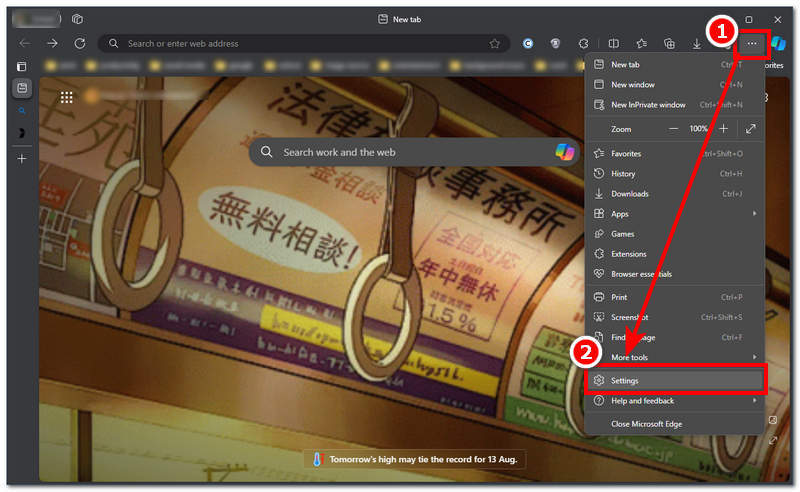Click the Split screen toolbar icon
This screenshot has width=800, height=492.
pyautogui.click(x=614, y=43)
